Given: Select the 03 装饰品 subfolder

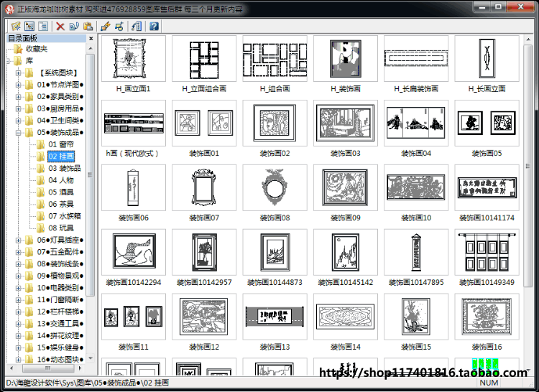Looking at the screenshot, I should coord(64,168).
